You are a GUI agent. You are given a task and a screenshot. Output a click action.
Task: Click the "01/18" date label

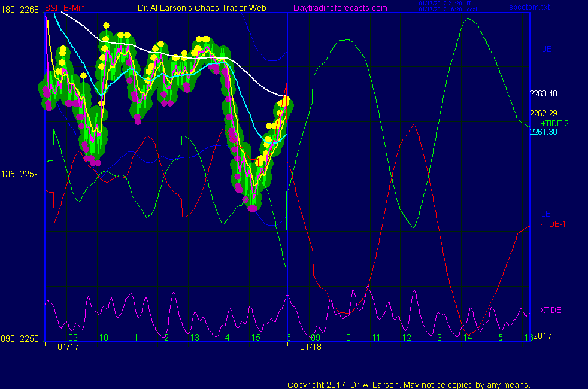(311, 347)
